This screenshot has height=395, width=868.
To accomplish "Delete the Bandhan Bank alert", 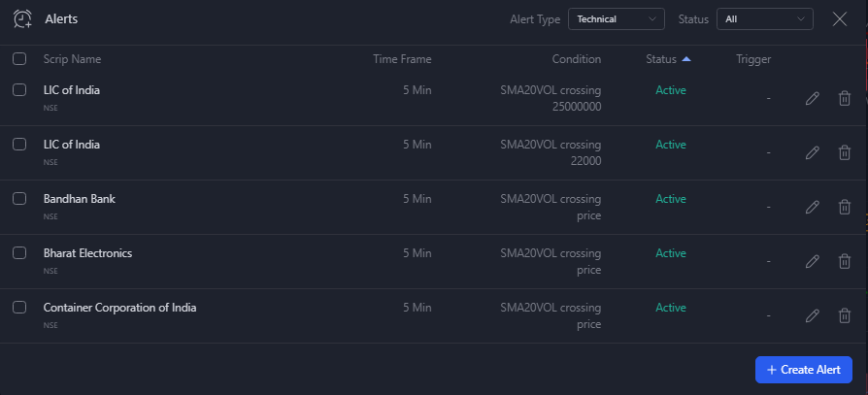I will (844, 207).
